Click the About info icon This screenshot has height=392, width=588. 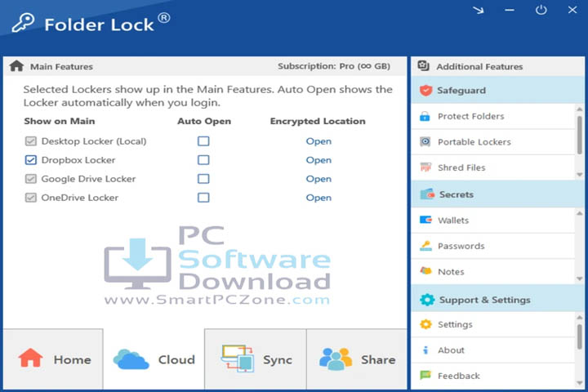pos(425,350)
